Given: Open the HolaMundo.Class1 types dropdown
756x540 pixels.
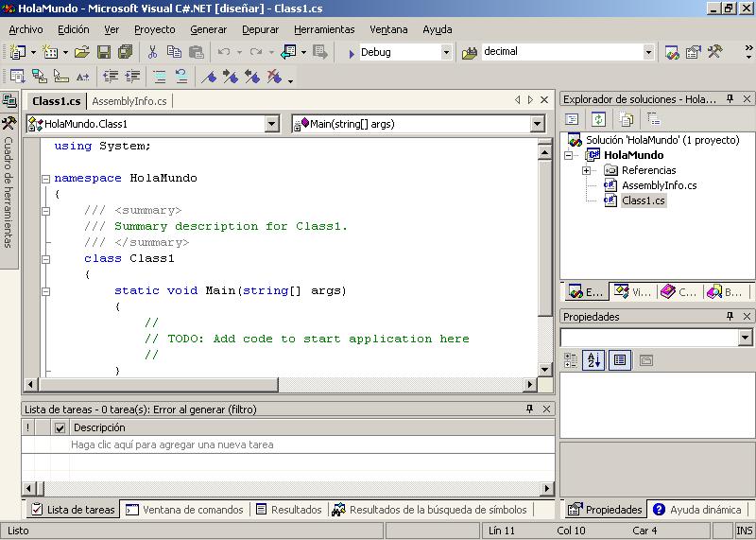Looking at the screenshot, I should [272, 124].
